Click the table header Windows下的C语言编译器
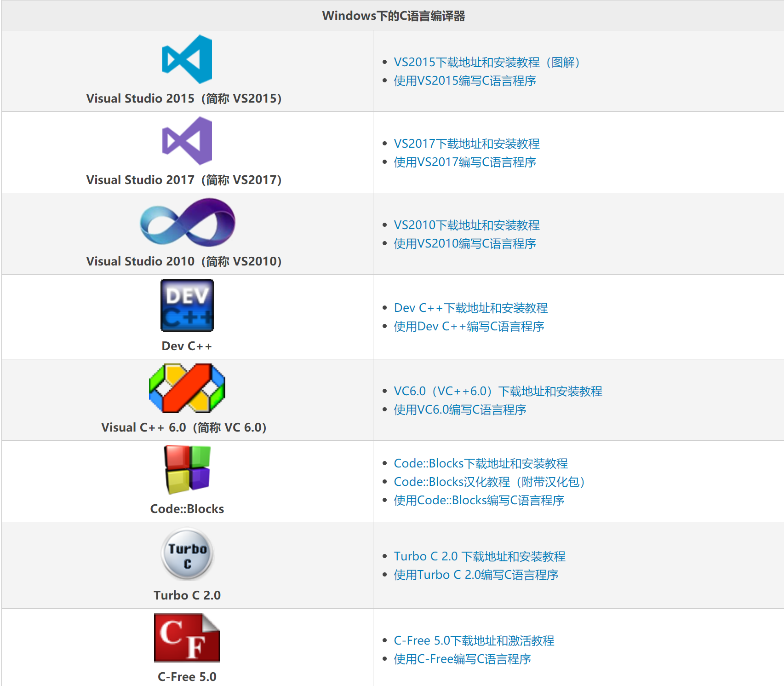784x686 pixels. pos(394,16)
